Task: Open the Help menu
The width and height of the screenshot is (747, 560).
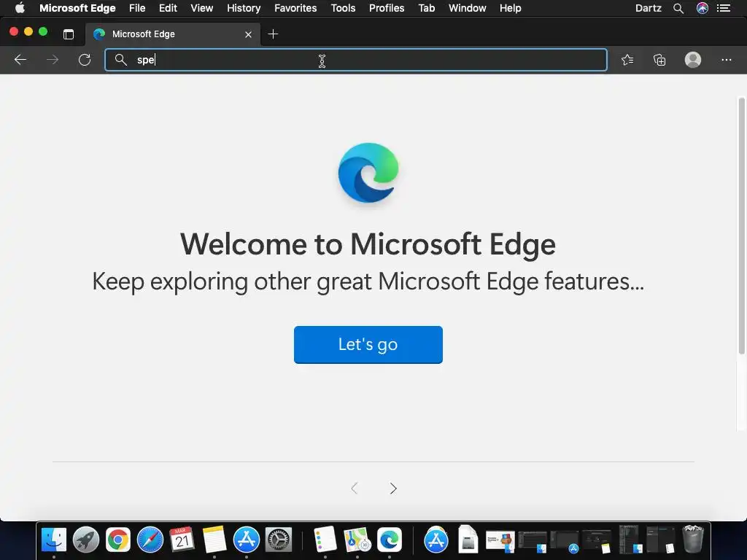Action: (510, 8)
